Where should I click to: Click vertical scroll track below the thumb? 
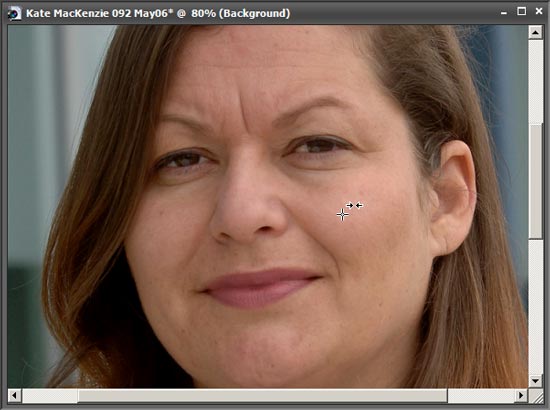[535, 306]
